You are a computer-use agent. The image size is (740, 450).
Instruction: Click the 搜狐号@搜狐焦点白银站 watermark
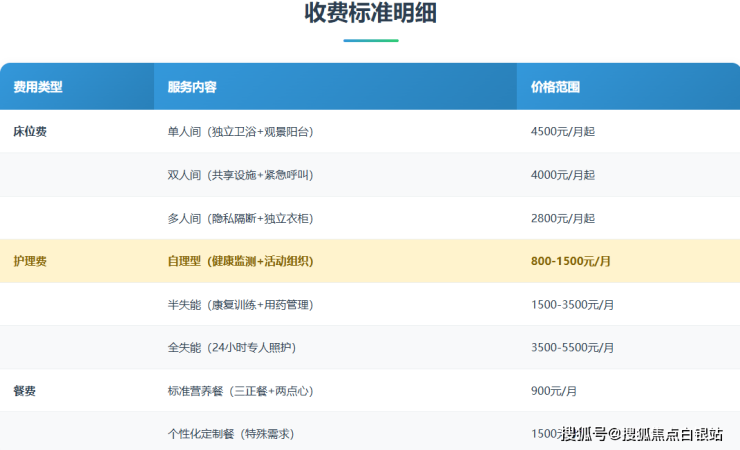pos(641,433)
